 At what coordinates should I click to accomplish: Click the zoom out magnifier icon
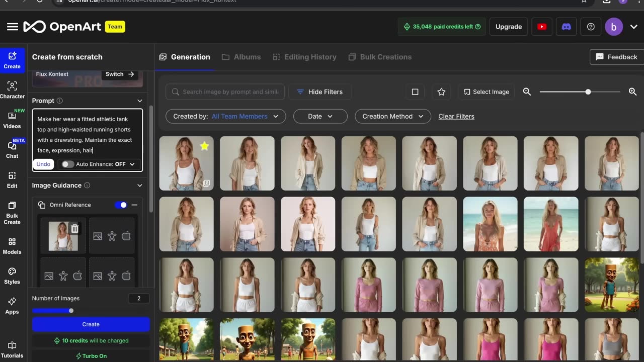tap(527, 92)
